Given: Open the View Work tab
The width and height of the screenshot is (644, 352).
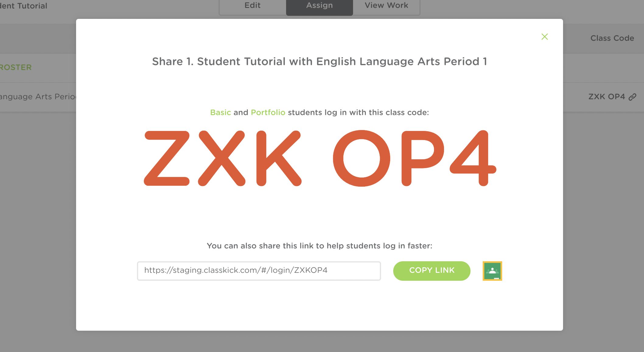Looking at the screenshot, I should pos(386,6).
